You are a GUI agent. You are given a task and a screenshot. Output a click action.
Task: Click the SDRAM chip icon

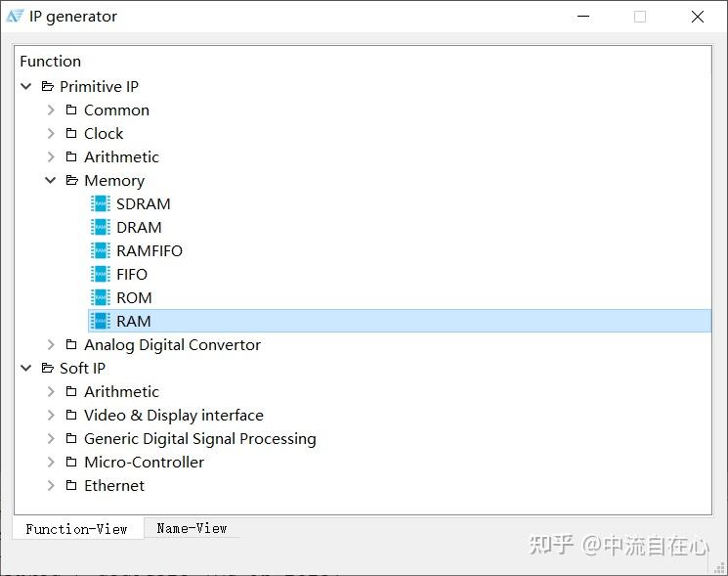pos(100,203)
